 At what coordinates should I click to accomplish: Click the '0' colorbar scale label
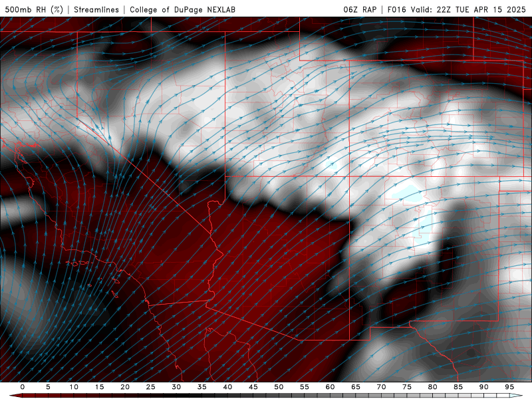pyautogui.click(x=23, y=387)
